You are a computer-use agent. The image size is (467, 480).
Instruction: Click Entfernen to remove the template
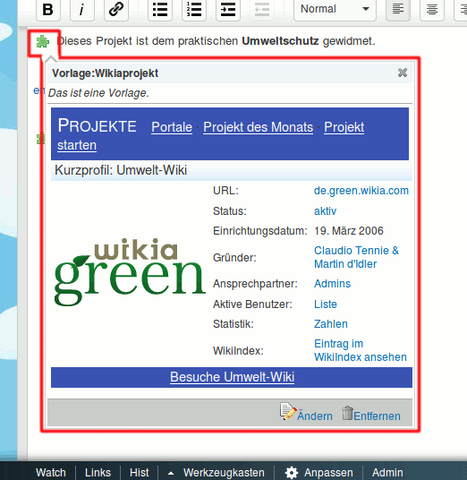[x=377, y=416]
